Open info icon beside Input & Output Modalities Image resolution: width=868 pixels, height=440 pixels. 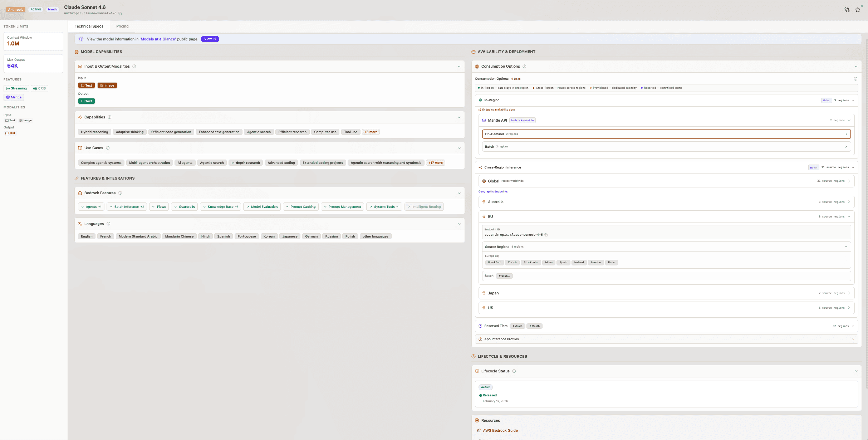click(x=134, y=67)
